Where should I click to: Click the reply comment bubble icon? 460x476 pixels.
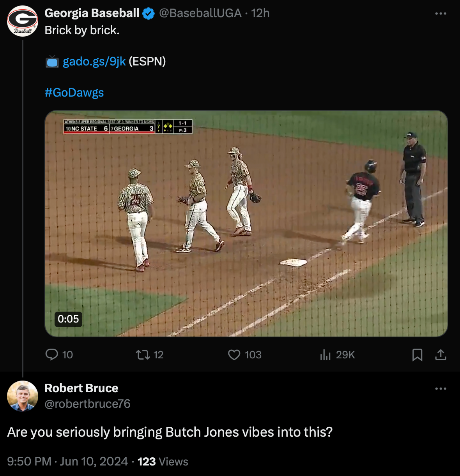[51, 354]
